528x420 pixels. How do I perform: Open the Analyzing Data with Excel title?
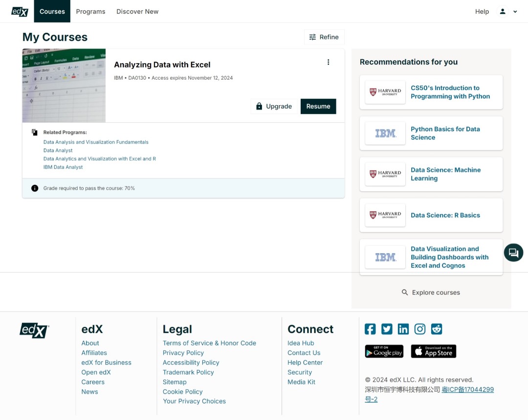pyautogui.click(x=162, y=65)
